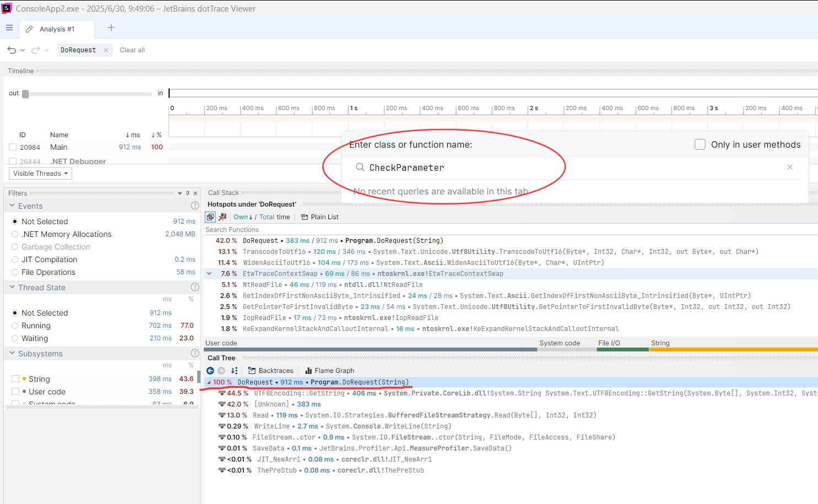Click the Clear all link
Viewport: 818px width, 504px height.
(132, 50)
